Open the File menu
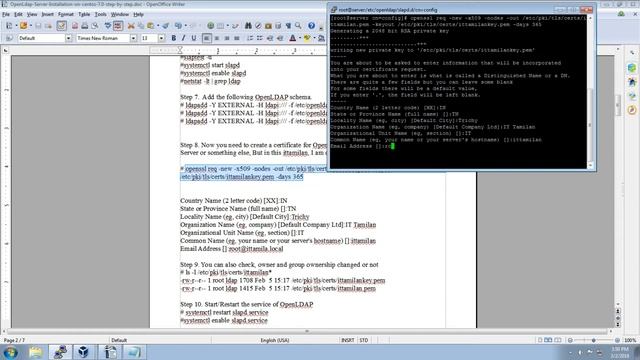The width and height of the screenshot is (640, 360). point(6,14)
